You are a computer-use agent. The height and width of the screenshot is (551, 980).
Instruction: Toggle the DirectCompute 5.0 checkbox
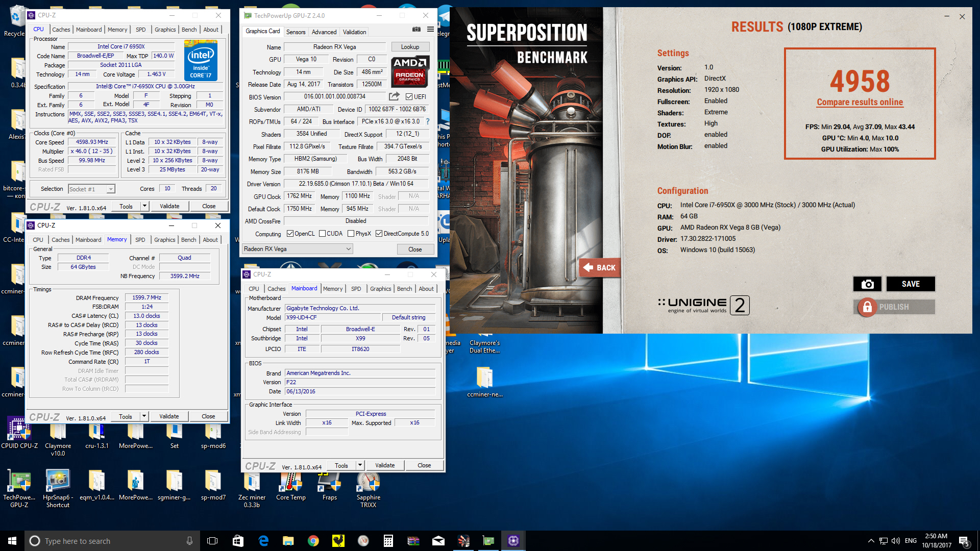click(x=379, y=234)
